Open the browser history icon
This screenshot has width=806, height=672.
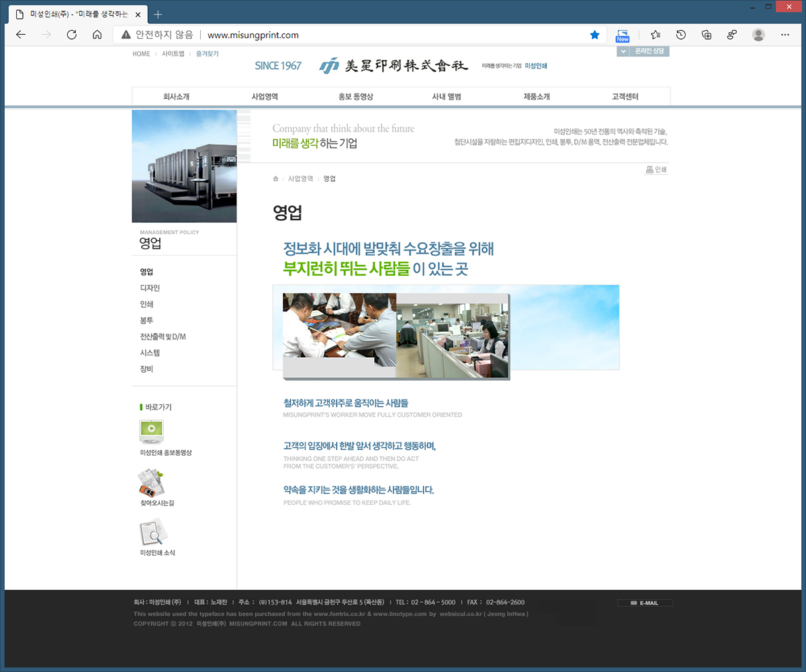[x=681, y=35]
